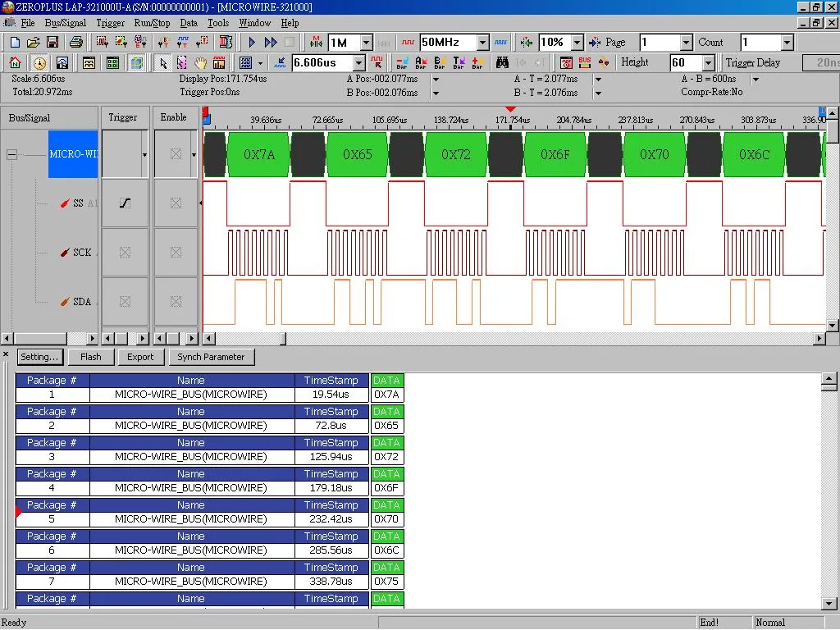
Task: Click the red waveform sampling icon beside 50MHz
Action: (x=408, y=43)
